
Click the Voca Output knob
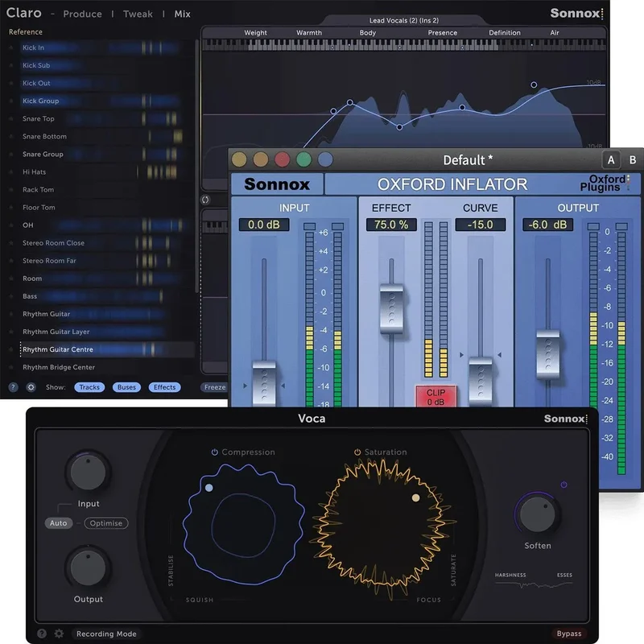[x=88, y=568]
